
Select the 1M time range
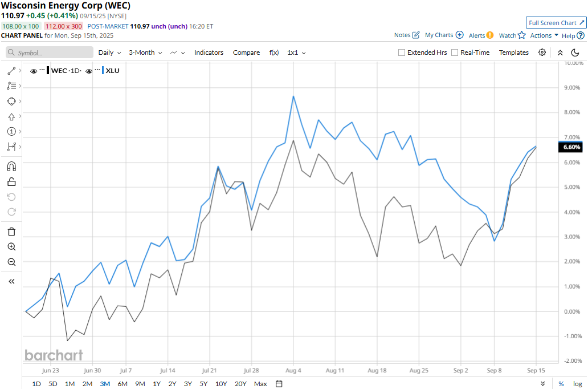tap(70, 384)
